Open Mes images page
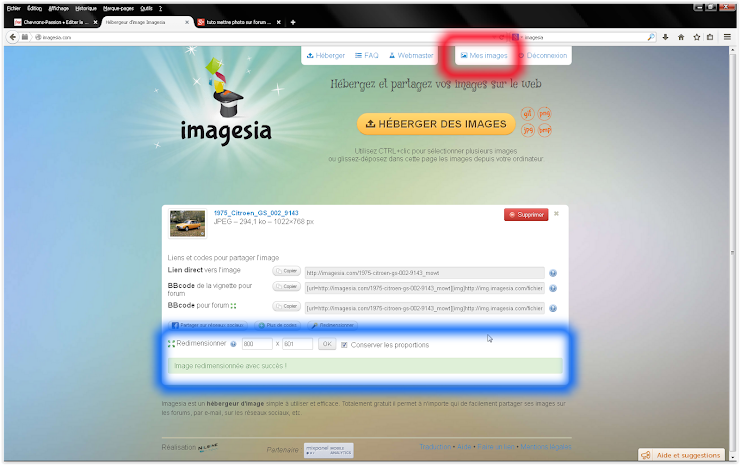Screen dimensions: 740x465 pyautogui.click(x=484, y=55)
